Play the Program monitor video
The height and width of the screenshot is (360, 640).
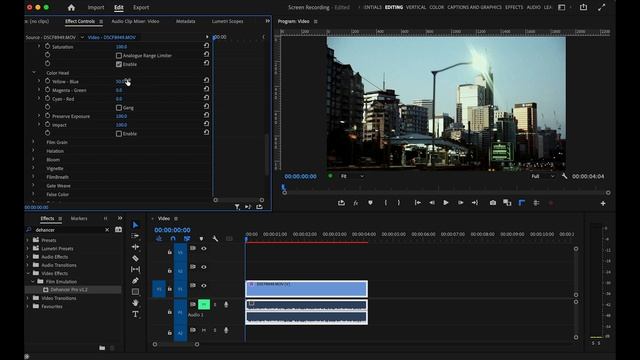point(446,202)
